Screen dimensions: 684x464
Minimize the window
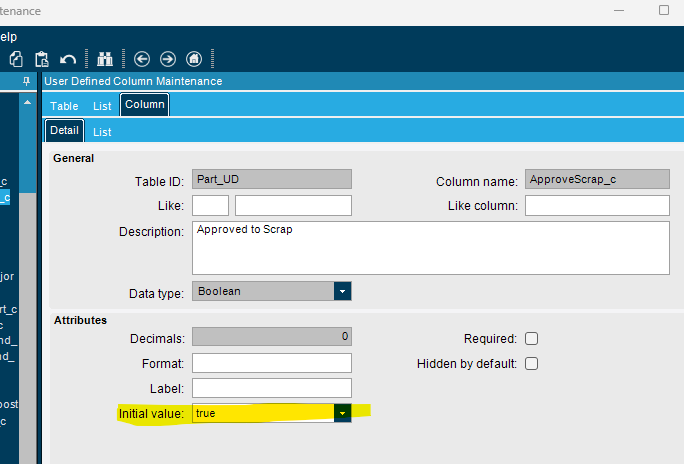pyautogui.click(x=619, y=10)
